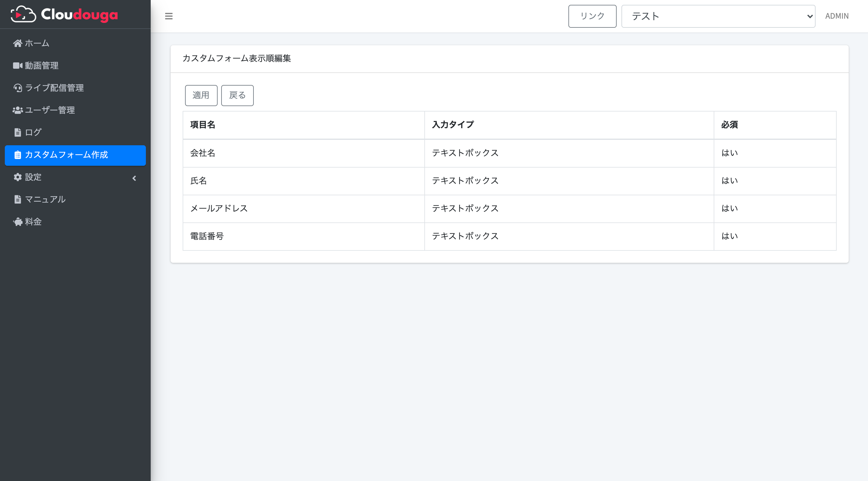
Task: Click the 適用 button
Action: (x=201, y=95)
